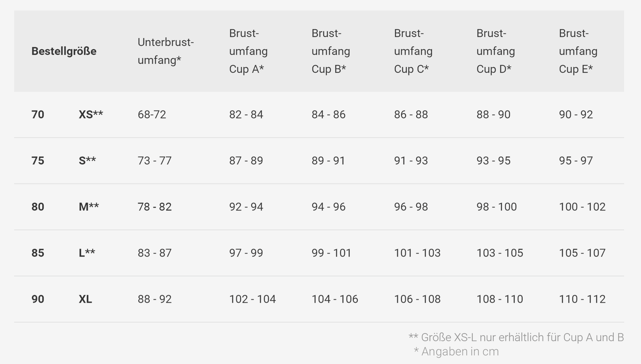The width and height of the screenshot is (641, 364).
Task: Select the Brustumfang Cup A header
Action: pos(248,51)
